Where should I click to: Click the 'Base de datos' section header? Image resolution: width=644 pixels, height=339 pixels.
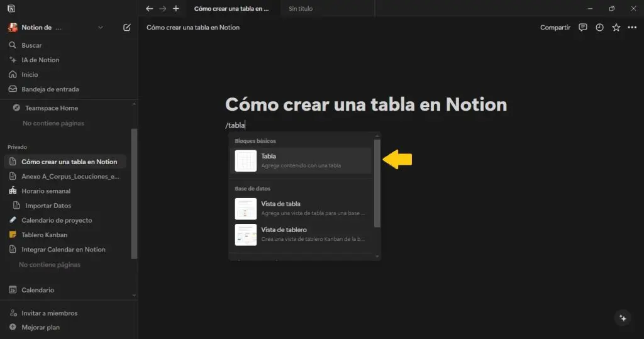coord(253,189)
